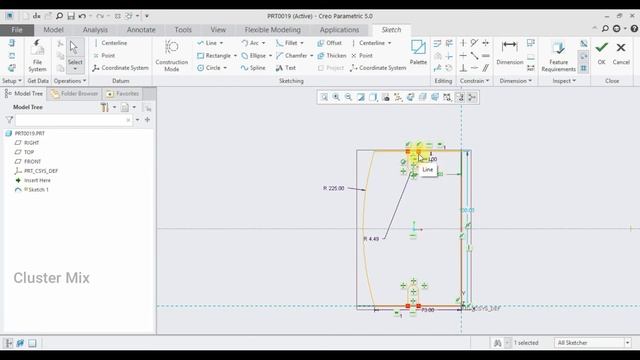Import sketch data with File System
640x360 pixels.
[x=37, y=56]
